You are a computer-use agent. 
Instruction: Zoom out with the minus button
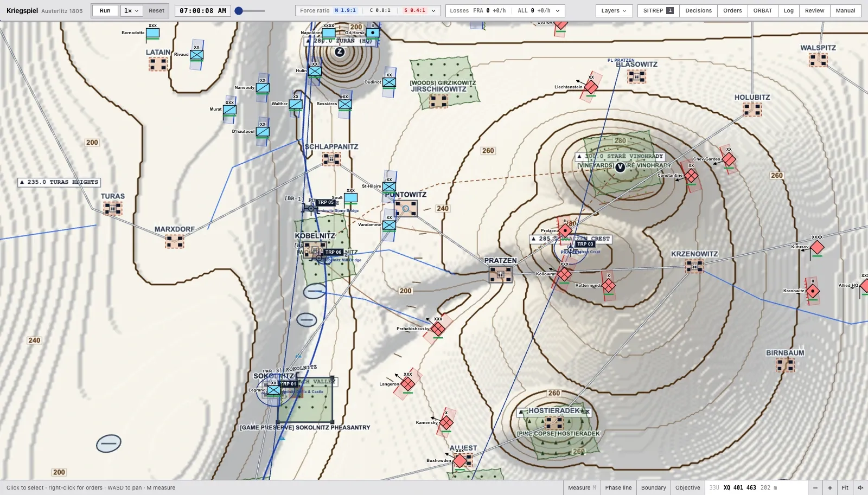click(815, 487)
